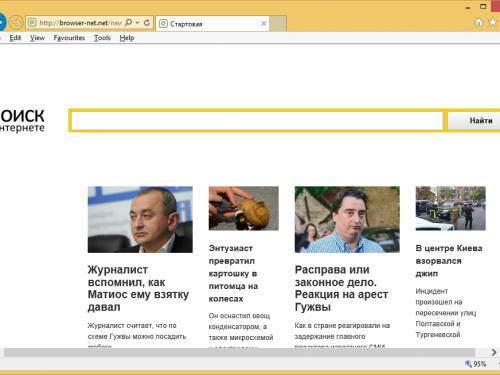Click summary Инцидент произошел на пересечении улиц
Screen dimensions: 500x375
point(446,313)
